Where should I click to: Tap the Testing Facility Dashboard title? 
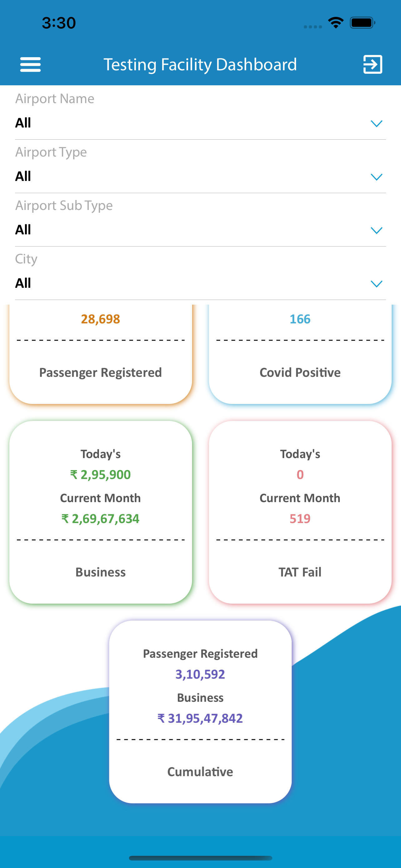[200, 64]
